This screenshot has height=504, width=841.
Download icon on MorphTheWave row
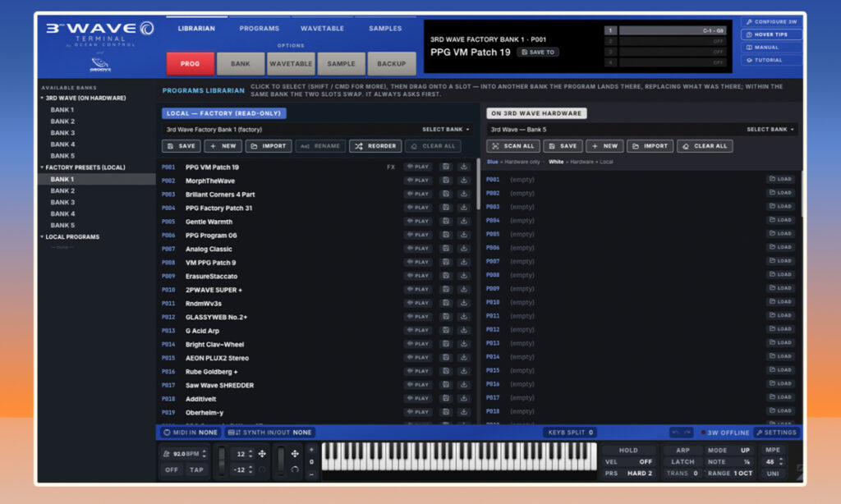click(x=464, y=180)
